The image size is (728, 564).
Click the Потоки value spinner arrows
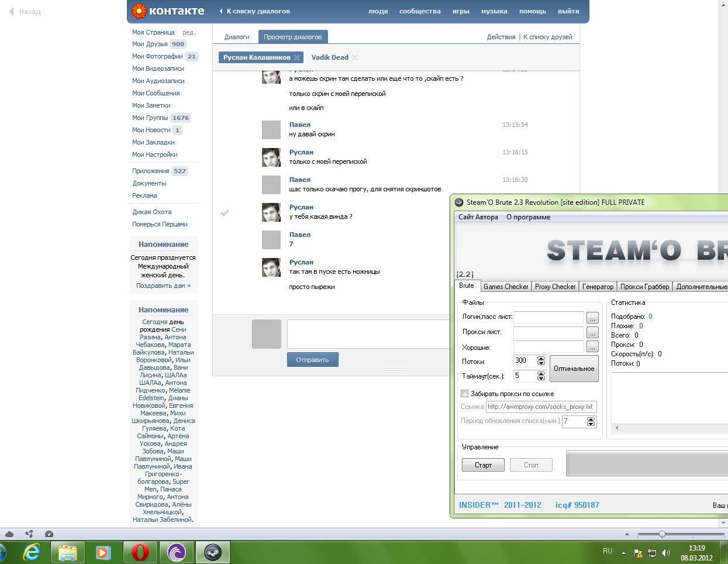click(541, 361)
